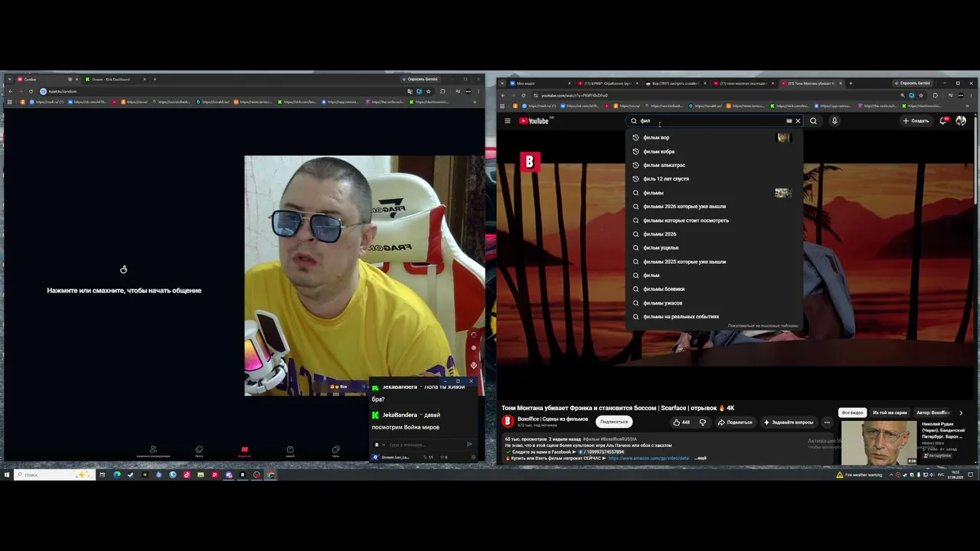Viewport: 980px width, 551px height.
Task: Open the Amazon link in the description
Action: click(x=649, y=458)
